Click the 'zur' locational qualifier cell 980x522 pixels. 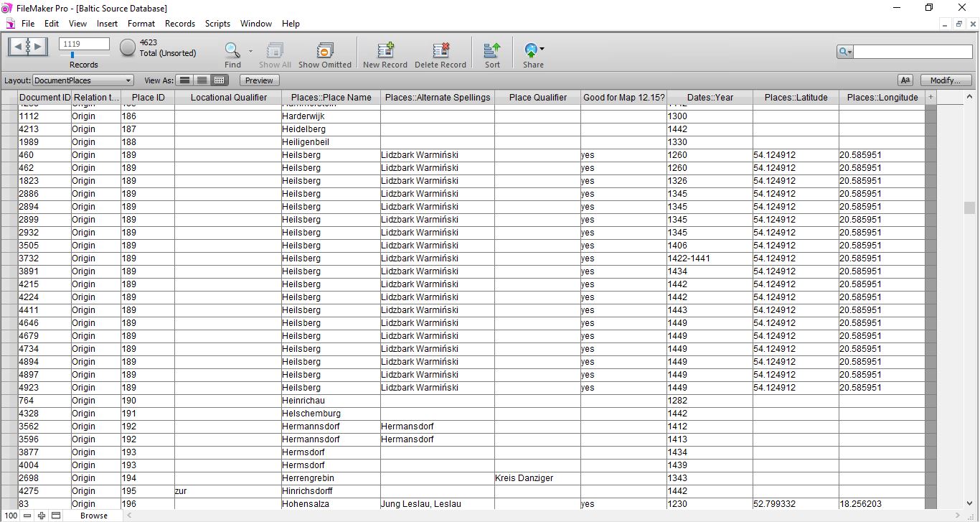(x=228, y=491)
